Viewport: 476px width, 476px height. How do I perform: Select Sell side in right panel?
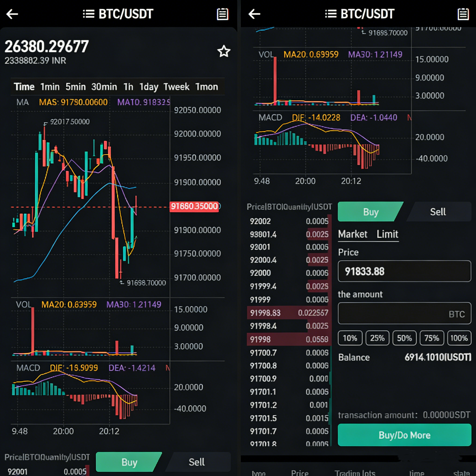pos(438,212)
